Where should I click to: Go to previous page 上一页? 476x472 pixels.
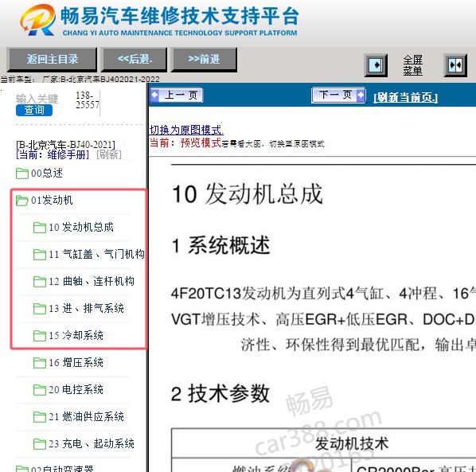tap(177, 95)
